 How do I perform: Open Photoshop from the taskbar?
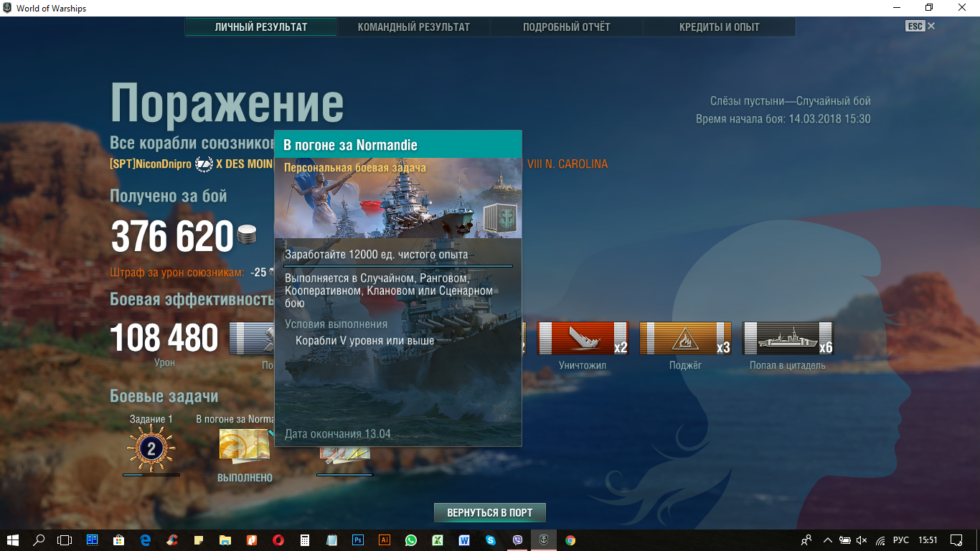(357, 540)
